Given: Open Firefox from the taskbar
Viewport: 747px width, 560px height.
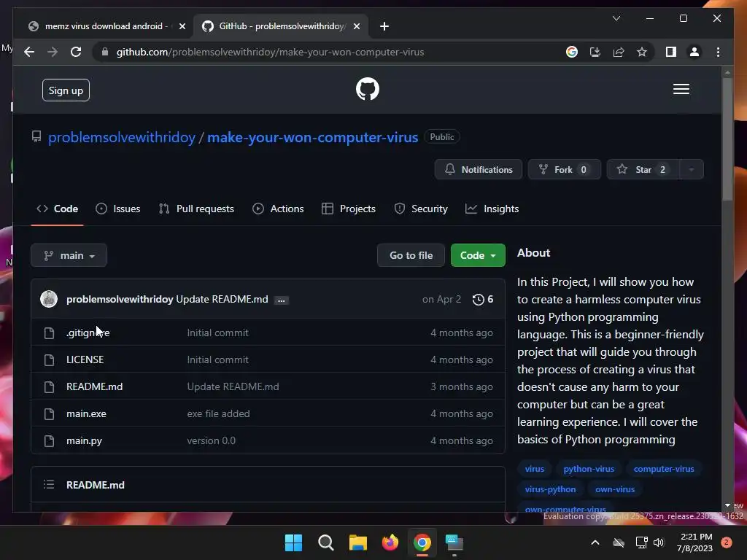Looking at the screenshot, I should pyautogui.click(x=390, y=542).
